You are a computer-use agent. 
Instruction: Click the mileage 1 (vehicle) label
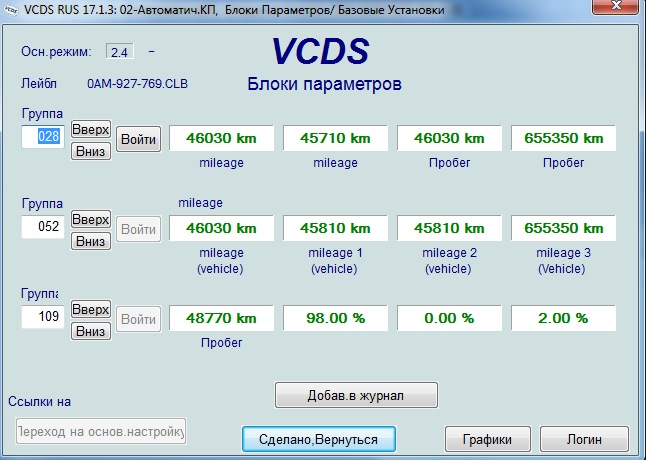(x=335, y=261)
